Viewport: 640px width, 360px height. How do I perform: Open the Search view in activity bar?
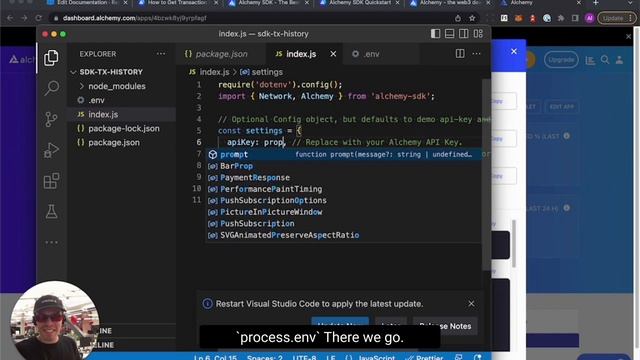(51, 88)
